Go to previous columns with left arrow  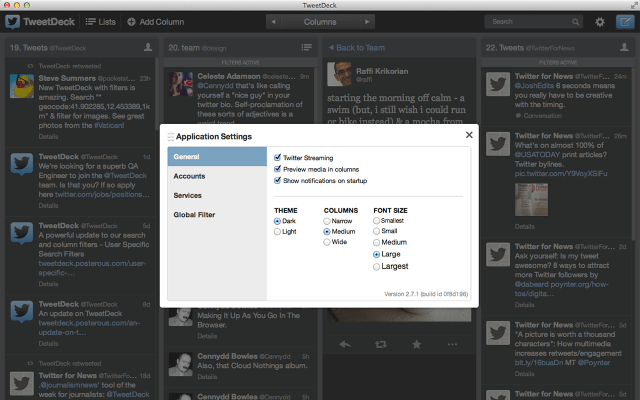coord(273,22)
